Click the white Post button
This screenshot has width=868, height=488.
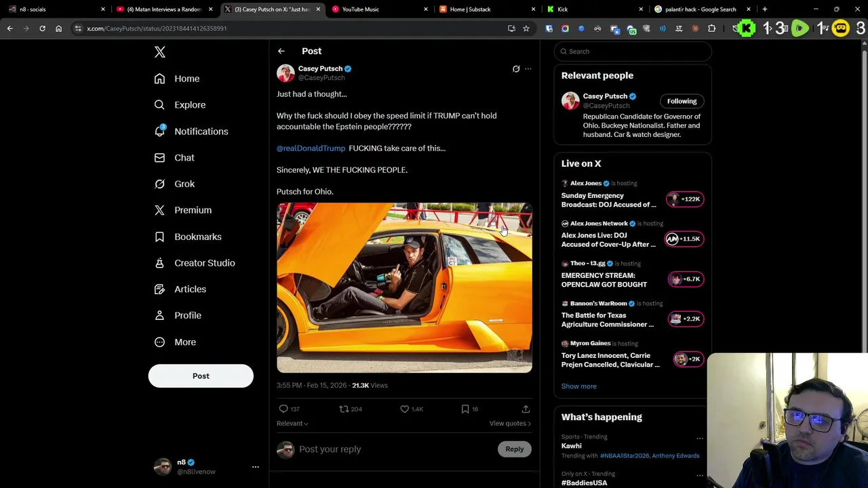201,376
